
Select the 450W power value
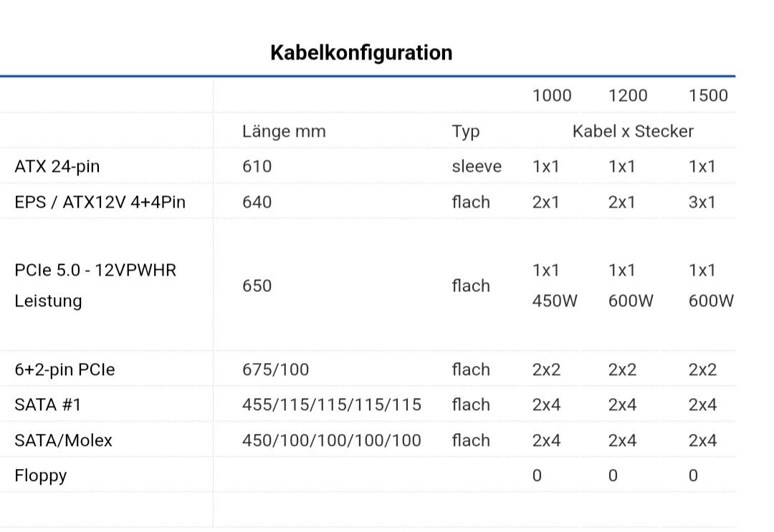tap(555, 301)
